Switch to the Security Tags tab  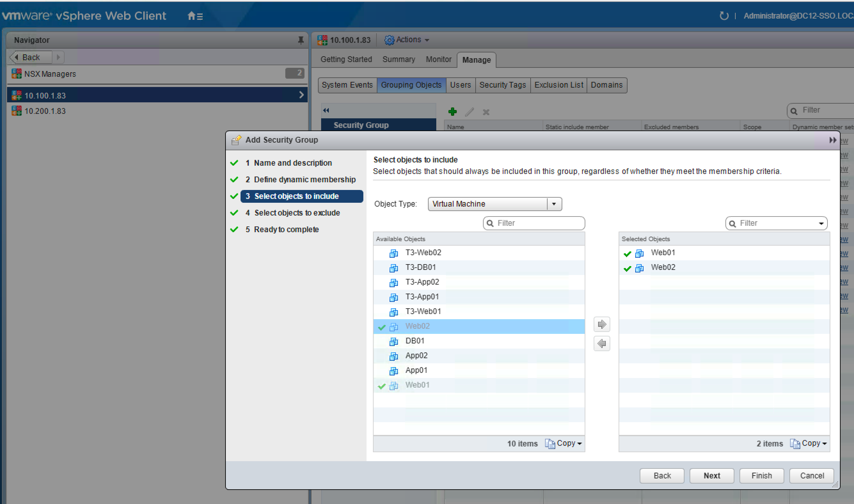502,85
